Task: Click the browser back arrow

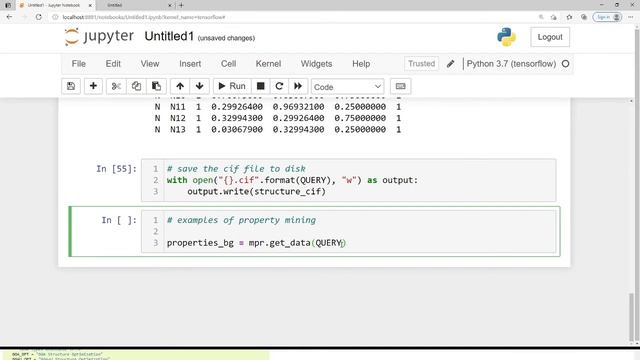Action: click(x=9, y=17)
